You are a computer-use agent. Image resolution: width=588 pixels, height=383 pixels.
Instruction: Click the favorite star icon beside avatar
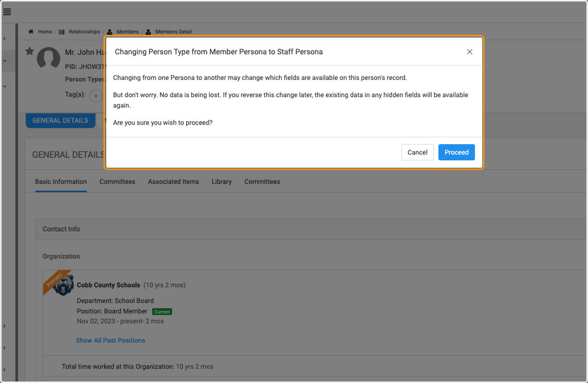tap(30, 51)
